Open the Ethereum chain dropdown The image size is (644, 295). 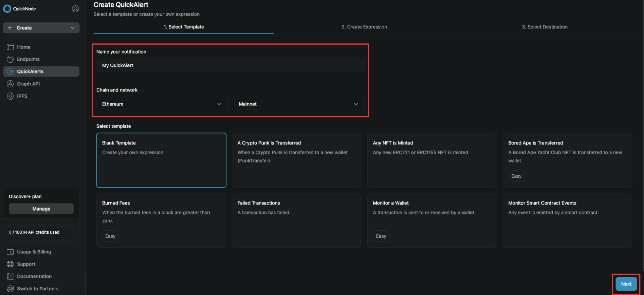tap(162, 104)
